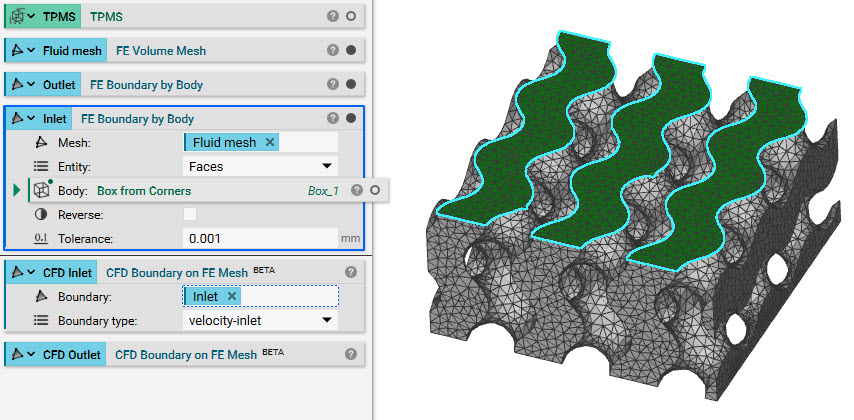Viewport: 854px width, 420px height.
Task: Open help for the Fluid mesh block
Action: click(333, 50)
